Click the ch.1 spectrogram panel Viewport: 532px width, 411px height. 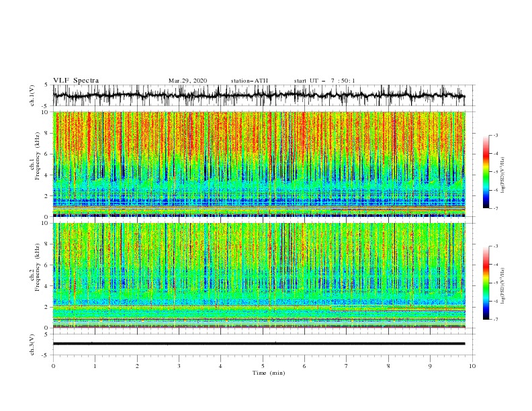pos(259,164)
